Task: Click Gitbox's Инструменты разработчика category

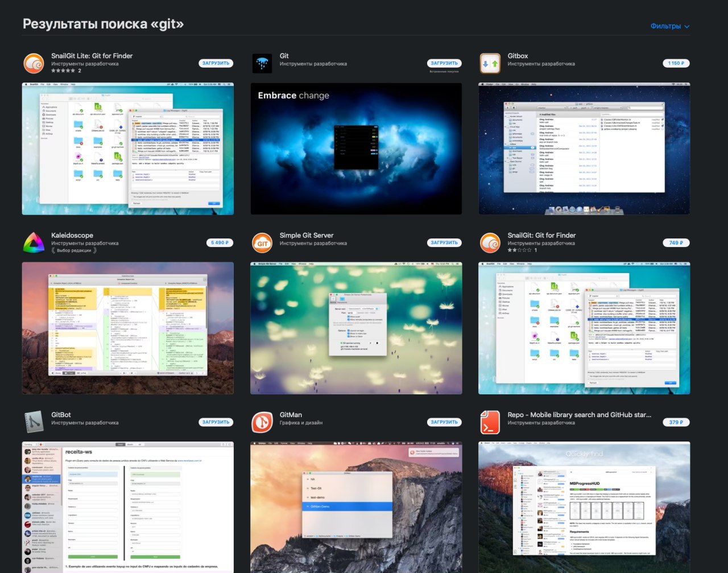Action: pyautogui.click(x=541, y=64)
